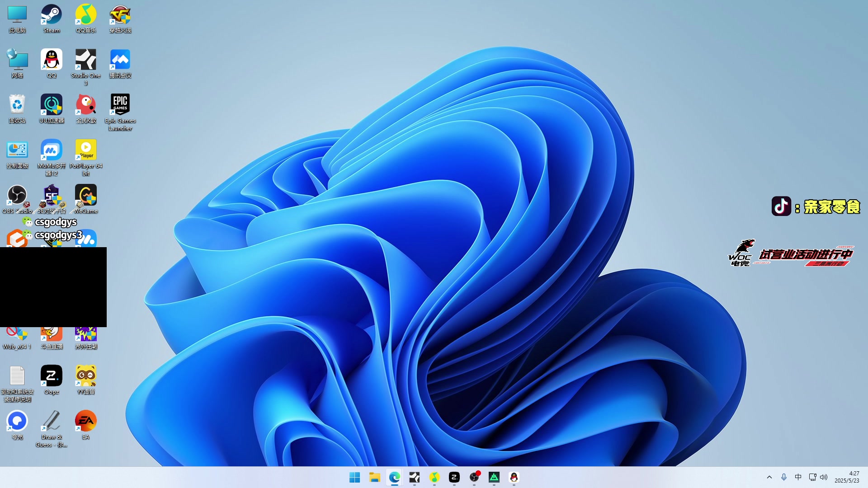
Task: Select the PotPlayer 64 bit shortcut
Action: 86,158
